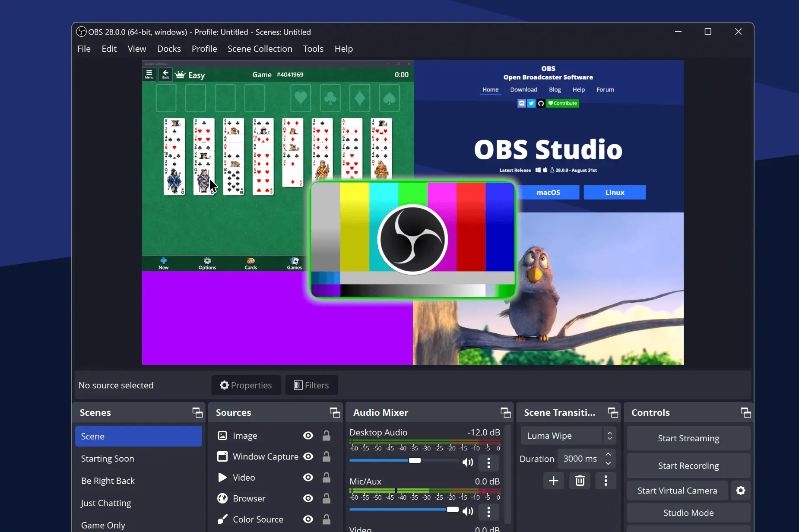Open Desktop Audio options three-dot menu

coord(489,463)
